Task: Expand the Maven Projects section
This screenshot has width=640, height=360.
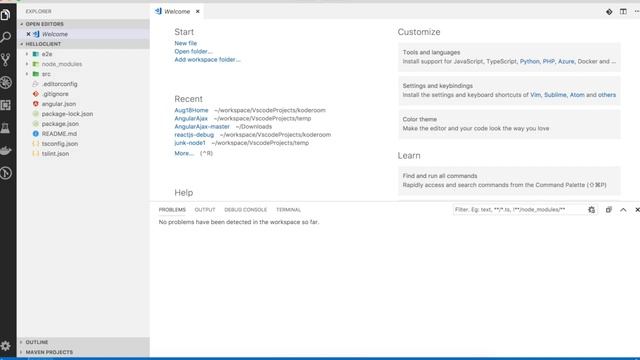Action: [83, 352]
